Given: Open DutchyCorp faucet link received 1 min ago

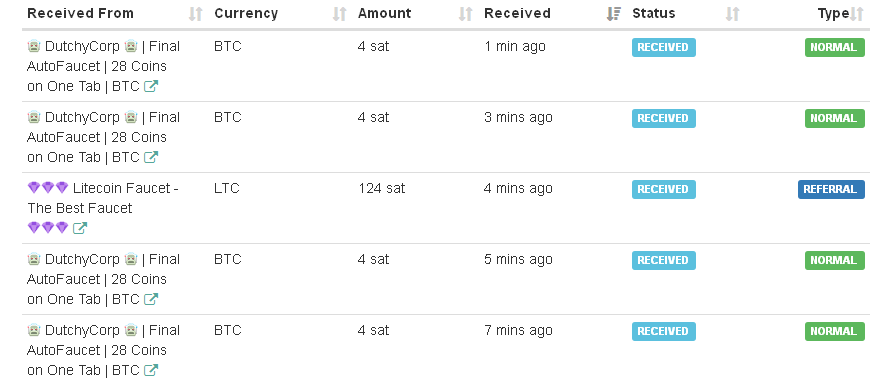Looking at the screenshot, I should [x=103, y=66].
